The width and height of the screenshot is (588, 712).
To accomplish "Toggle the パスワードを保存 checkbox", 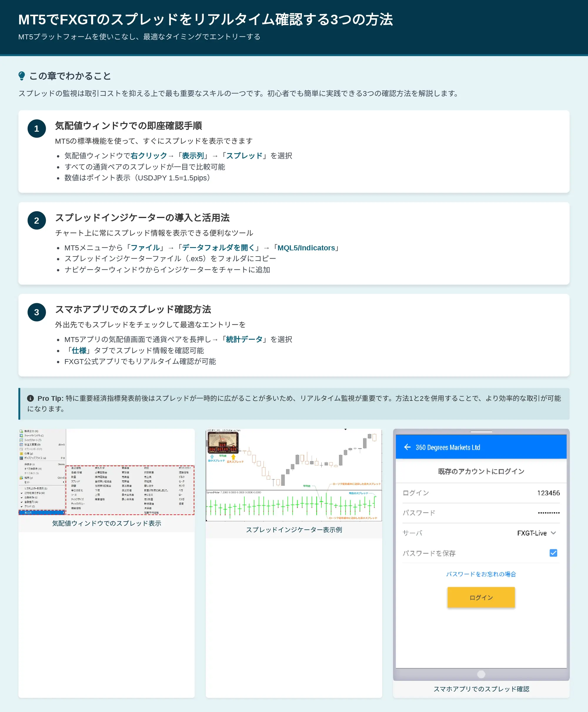I will coord(553,553).
